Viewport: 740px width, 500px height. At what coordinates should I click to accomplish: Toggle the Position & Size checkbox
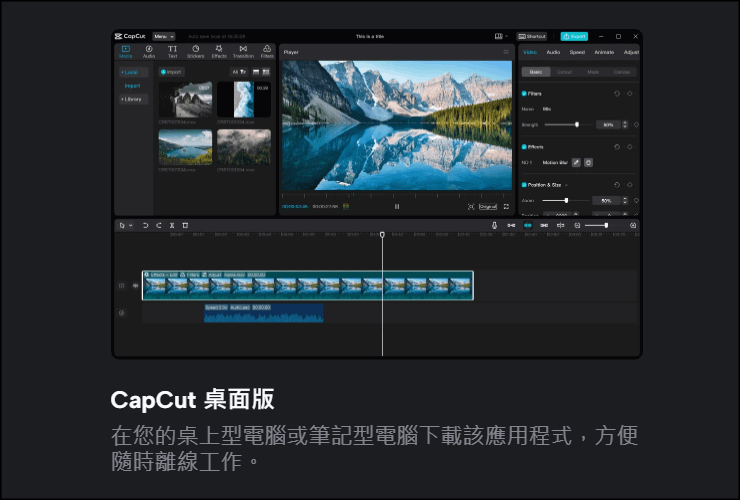click(x=524, y=185)
